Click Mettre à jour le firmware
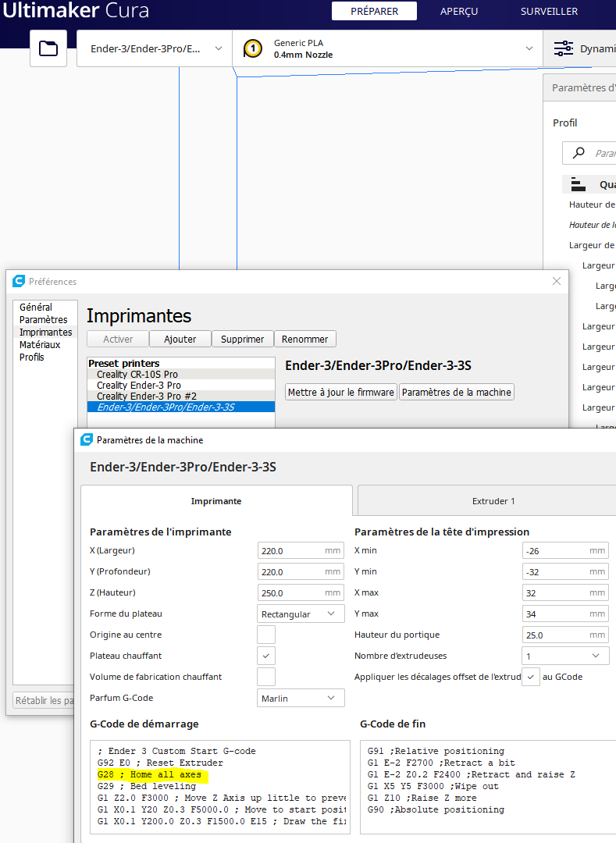616x843 pixels. [340, 392]
